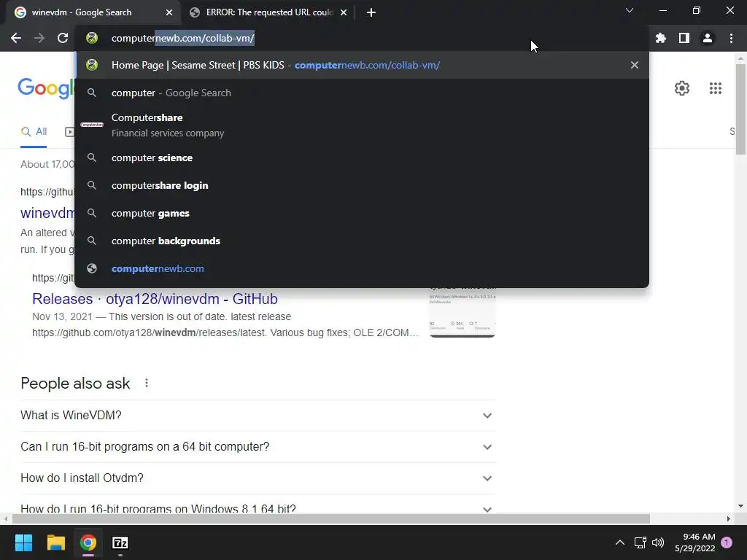Click the Google logo
Screen dimensions: 747x560
[x=46, y=88]
